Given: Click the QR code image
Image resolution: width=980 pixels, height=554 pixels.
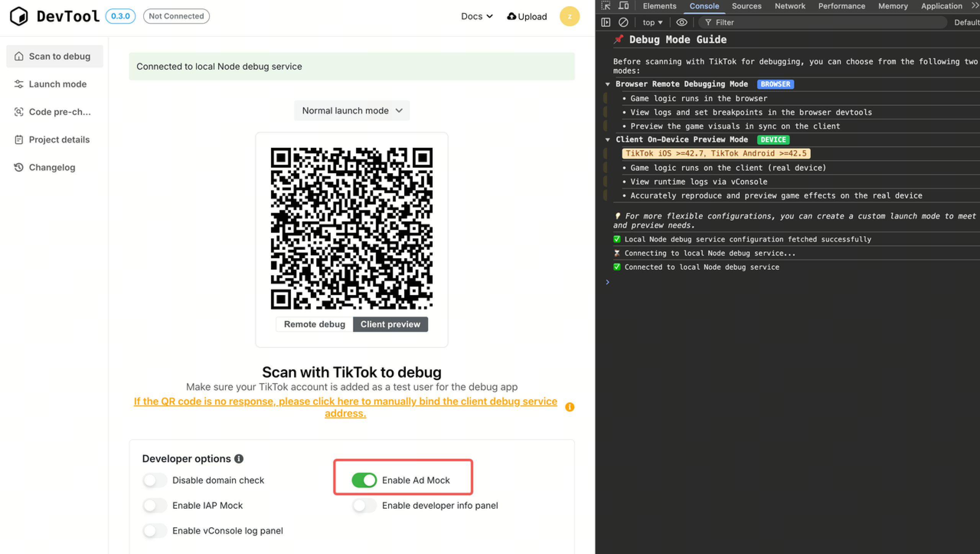Looking at the screenshot, I should 352,228.
